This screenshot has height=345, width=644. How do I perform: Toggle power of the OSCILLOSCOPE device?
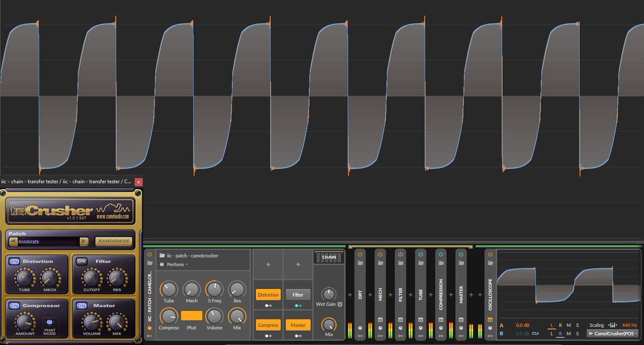(490, 254)
